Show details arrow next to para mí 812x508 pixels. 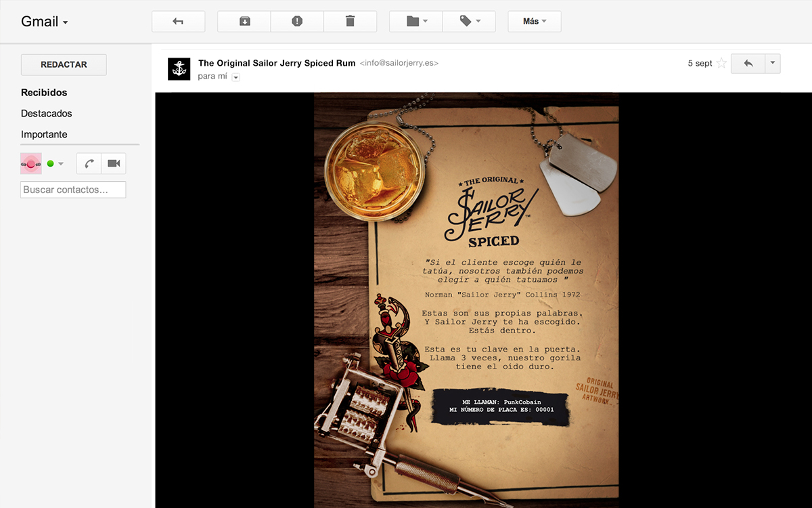pos(236,78)
